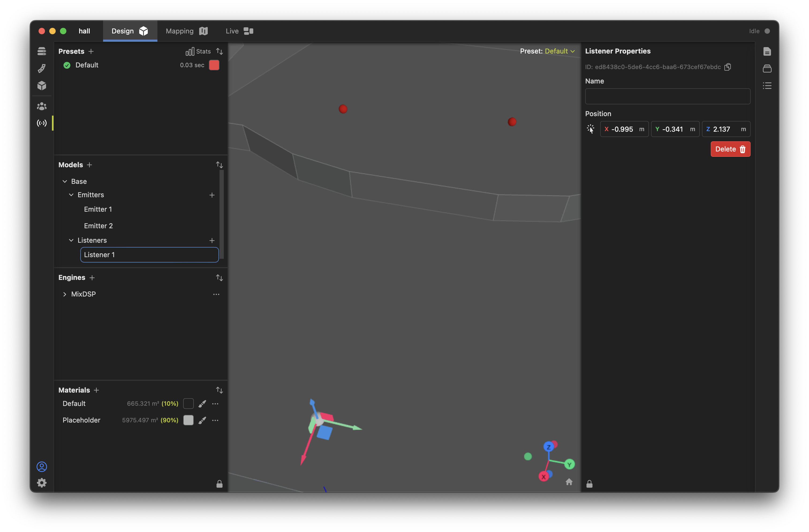
Task: Paint with the Placeholder material brush
Action: tap(202, 420)
